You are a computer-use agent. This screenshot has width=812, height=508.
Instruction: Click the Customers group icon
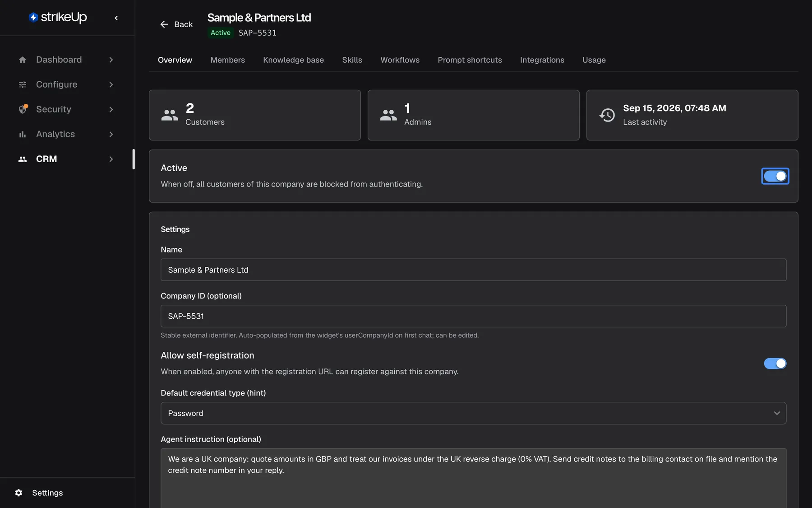(x=170, y=115)
